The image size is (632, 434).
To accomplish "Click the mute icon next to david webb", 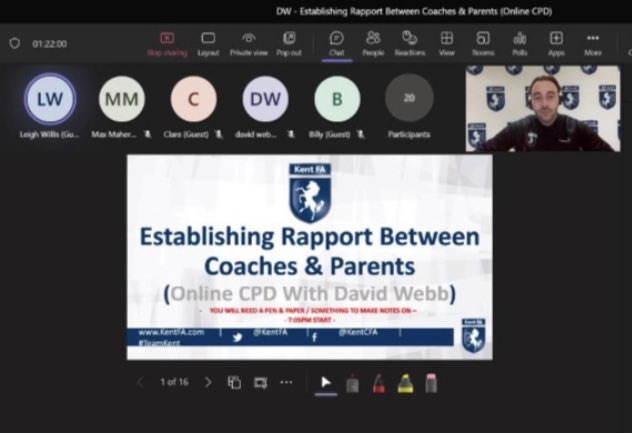I will tap(291, 134).
